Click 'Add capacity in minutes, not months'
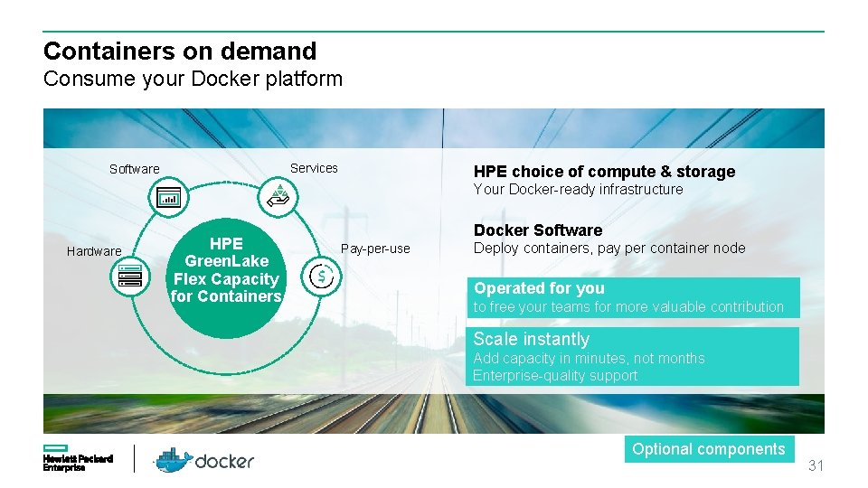The height and width of the screenshot is (488, 868). tap(589, 358)
